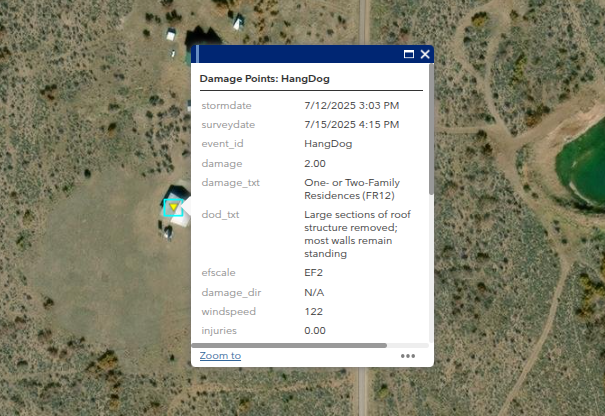Screen dimensions: 605x416
Task: Click the damage value 2.00
Action: click(x=315, y=164)
